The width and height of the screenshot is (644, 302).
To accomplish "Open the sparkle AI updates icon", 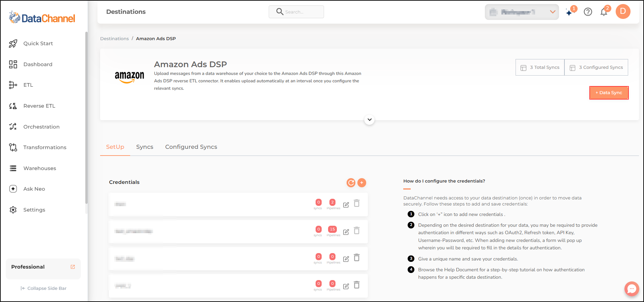I will [569, 12].
